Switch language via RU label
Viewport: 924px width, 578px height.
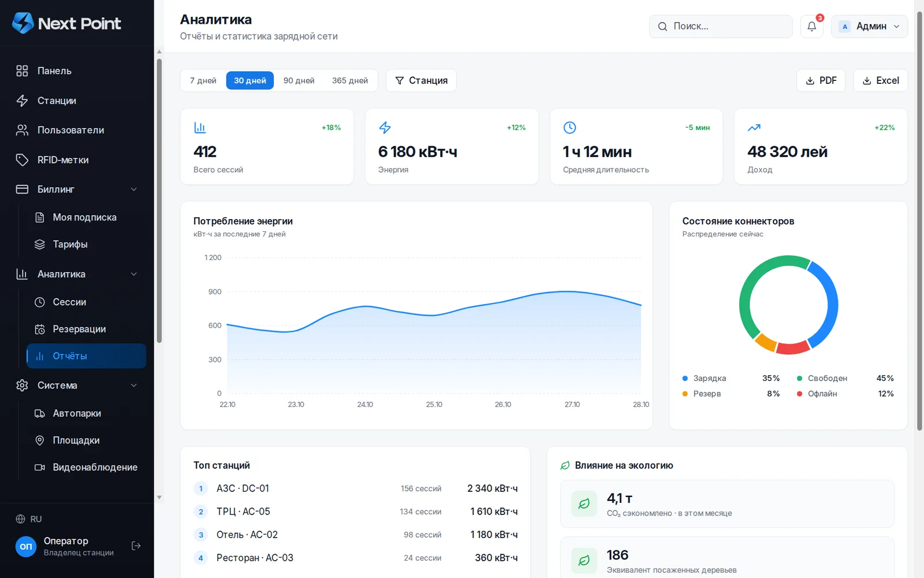(x=36, y=519)
